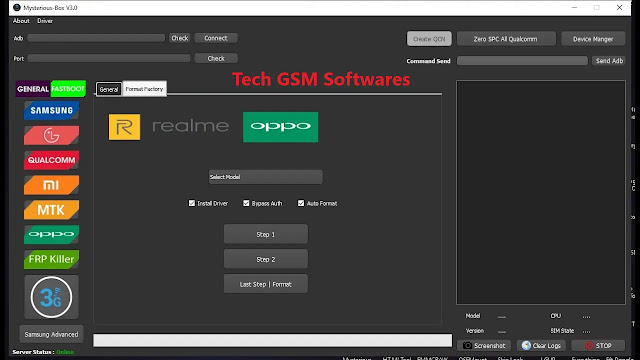Switch to FASTBOOT mode in sidebar
This screenshot has width=640, height=360.
(x=68, y=89)
